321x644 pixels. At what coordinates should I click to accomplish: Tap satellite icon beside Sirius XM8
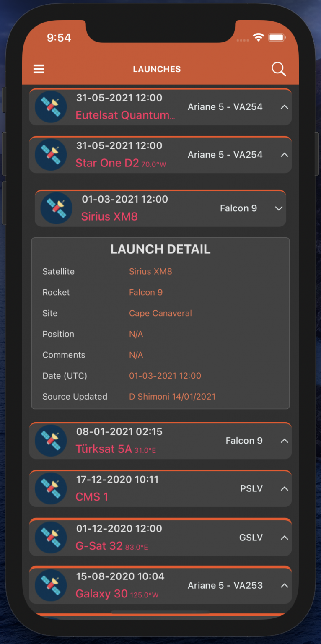57,208
